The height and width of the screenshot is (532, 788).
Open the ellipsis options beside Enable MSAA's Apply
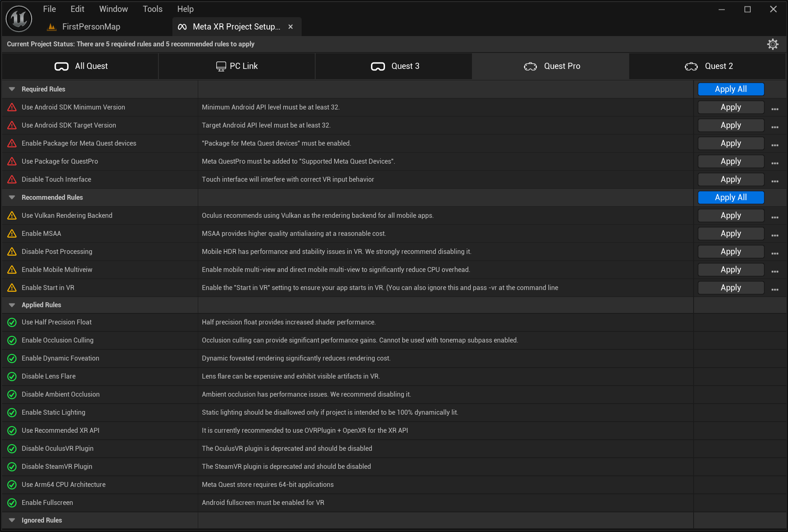pyautogui.click(x=775, y=235)
